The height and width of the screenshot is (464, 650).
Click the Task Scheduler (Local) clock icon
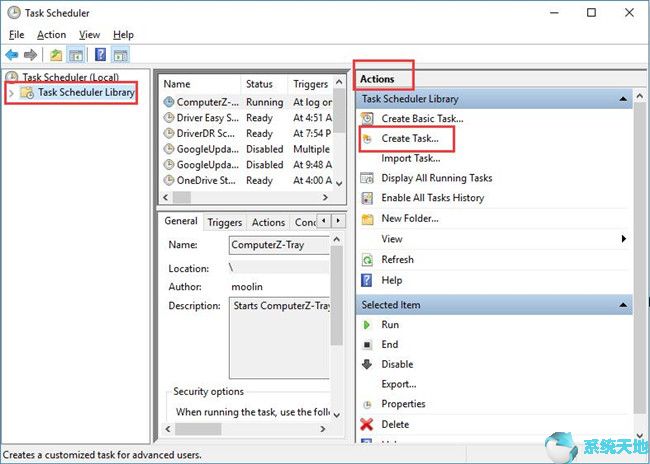click(12, 77)
